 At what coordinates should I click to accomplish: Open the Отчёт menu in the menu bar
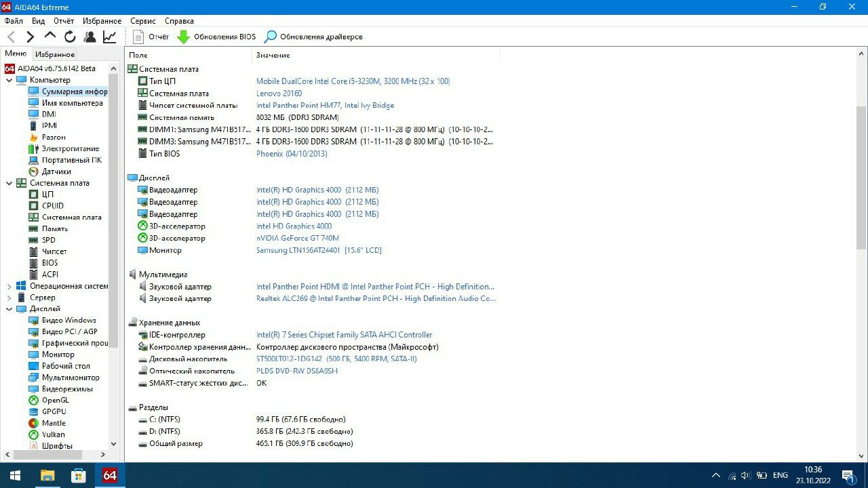[64, 21]
